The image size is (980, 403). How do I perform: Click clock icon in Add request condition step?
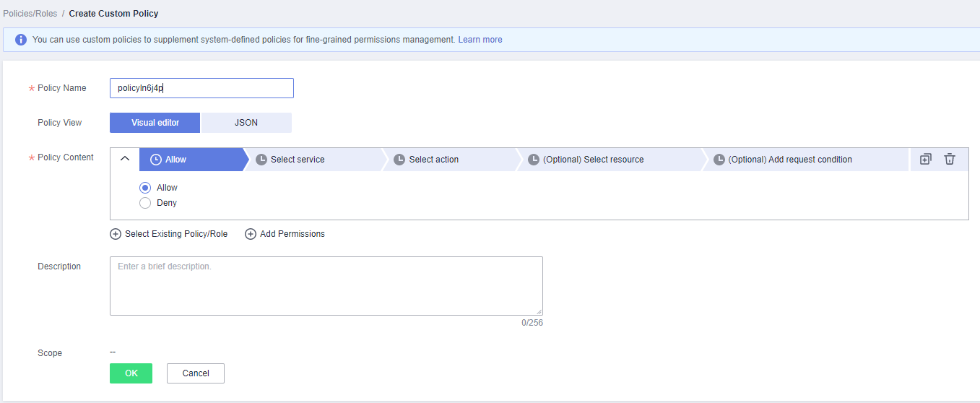(719, 160)
